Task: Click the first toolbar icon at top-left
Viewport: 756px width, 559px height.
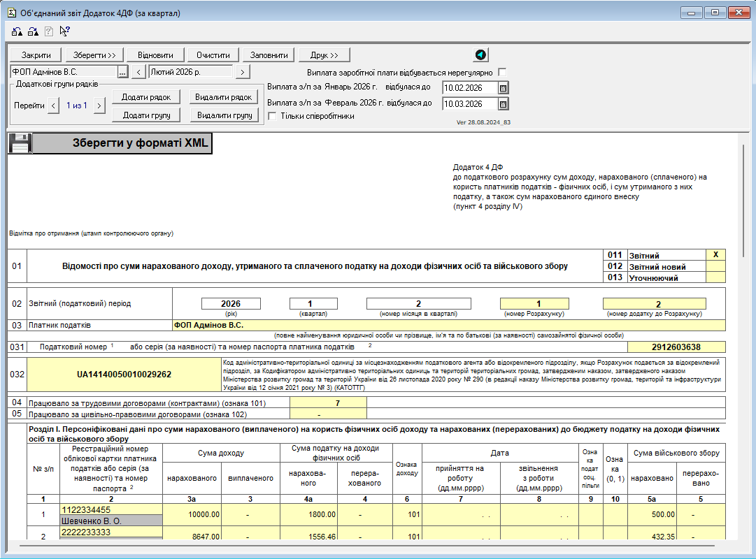Action: 17,31
